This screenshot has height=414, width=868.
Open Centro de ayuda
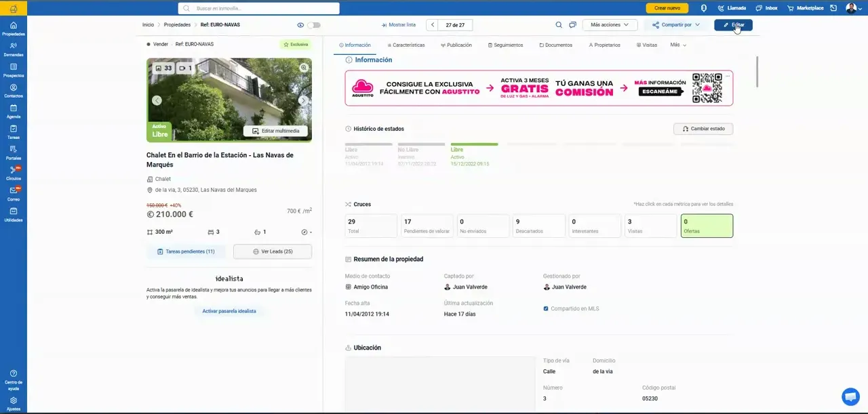14,380
